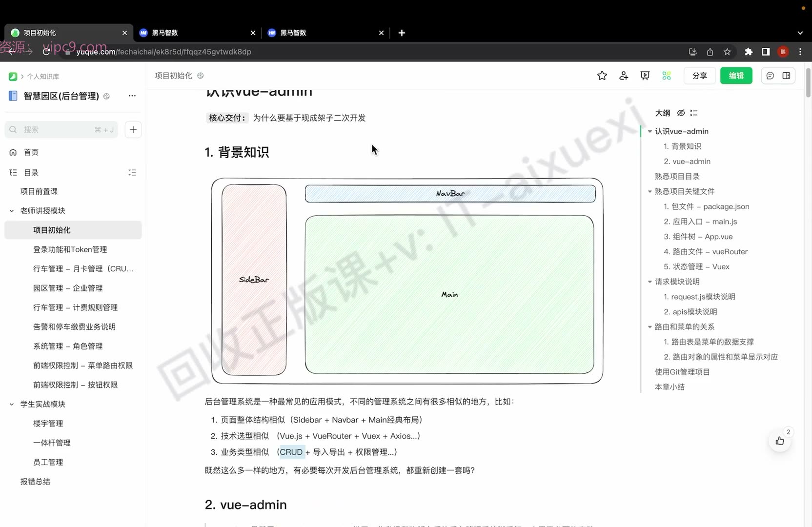Open the green apps grid icon

[x=667, y=76]
